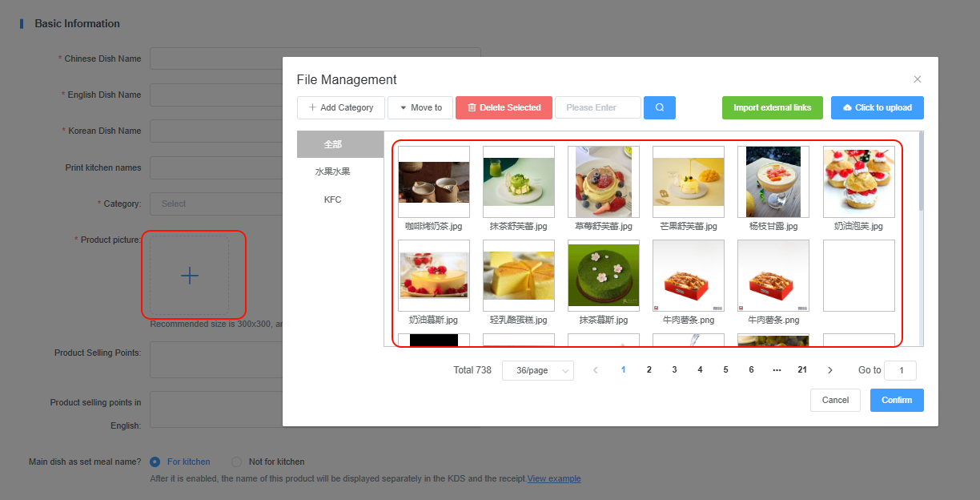980x500 pixels.
Task: Expand the 36/page size dropdown
Action: click(x=537, y=370)
